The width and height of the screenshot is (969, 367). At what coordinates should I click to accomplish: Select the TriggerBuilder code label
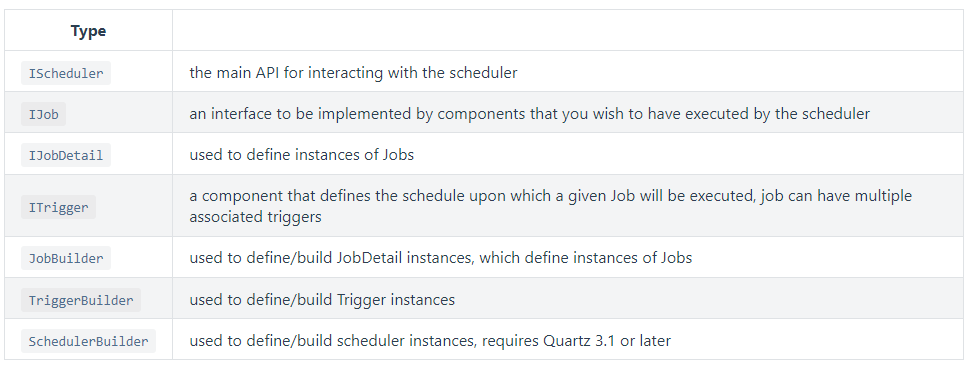(x=81, y=300)
